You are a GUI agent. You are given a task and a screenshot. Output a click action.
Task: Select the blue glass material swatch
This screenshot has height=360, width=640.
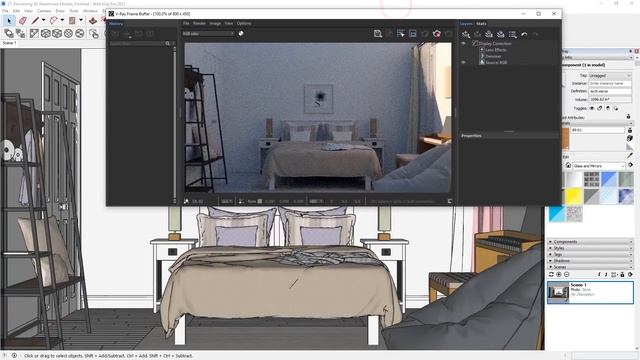click(609, 179)
